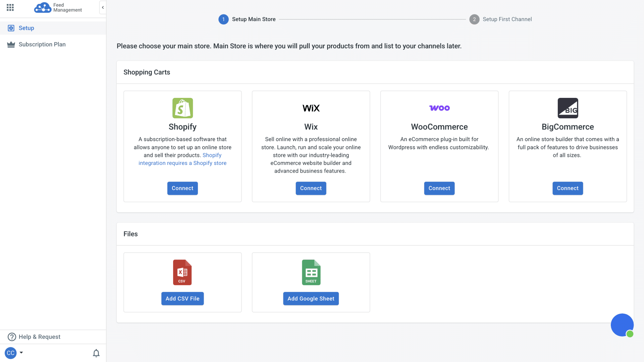The height and width of the screenshot is (362, 644).
Task: Select the Setup Main Store step label
Action: point(254,19)
